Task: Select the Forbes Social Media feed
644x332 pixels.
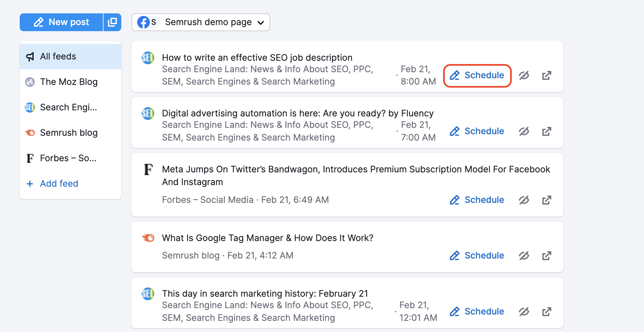Action: (x=68, y=158)
